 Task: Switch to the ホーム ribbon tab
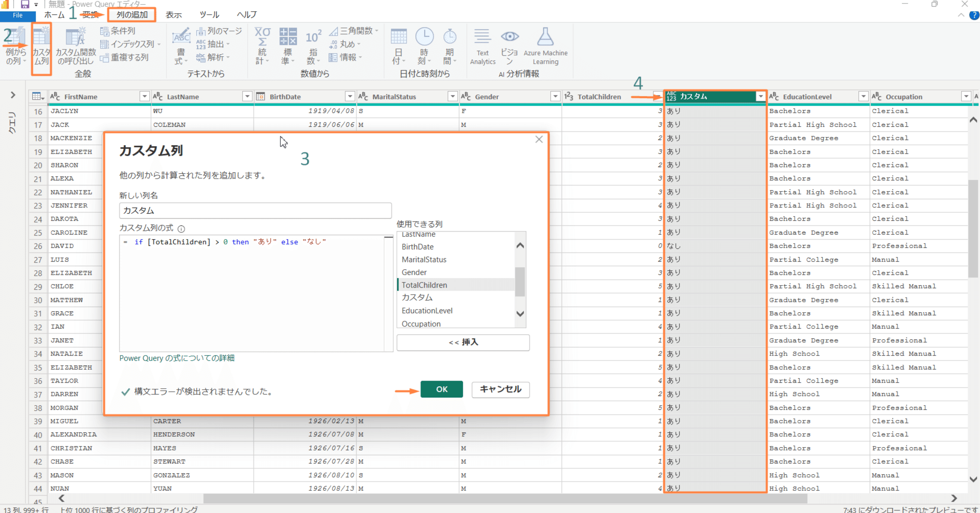click(x=54, y=14)
